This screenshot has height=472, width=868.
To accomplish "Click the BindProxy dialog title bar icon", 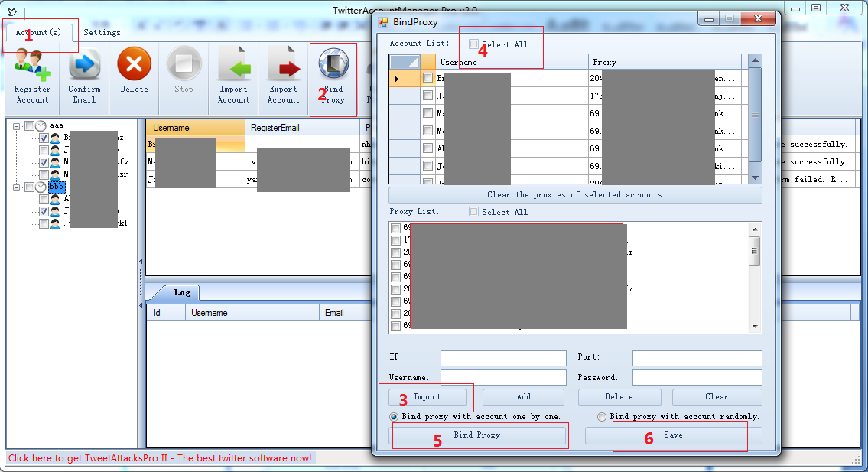I will click(382, 22).
